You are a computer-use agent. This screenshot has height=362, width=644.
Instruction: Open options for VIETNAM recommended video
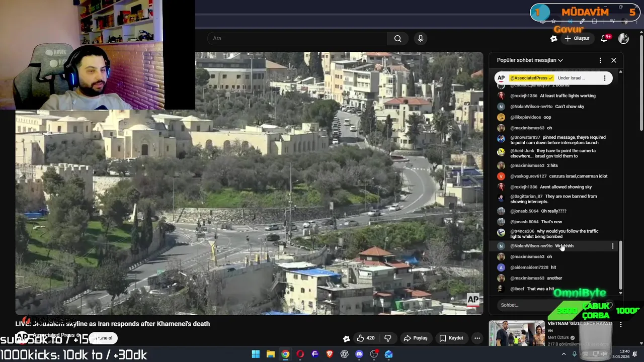click(x=620, y=325)
